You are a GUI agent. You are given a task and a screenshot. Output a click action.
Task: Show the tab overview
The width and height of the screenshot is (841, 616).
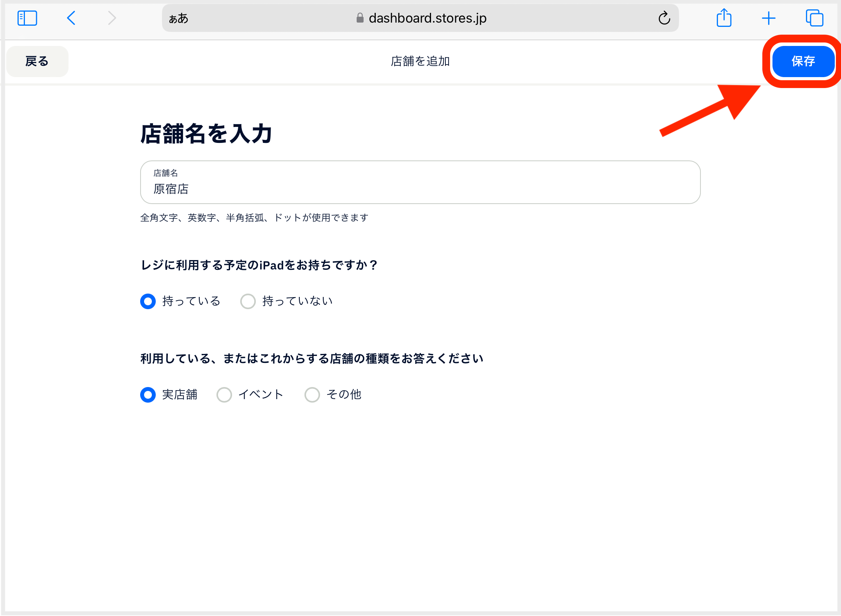(x=815, y=18)
